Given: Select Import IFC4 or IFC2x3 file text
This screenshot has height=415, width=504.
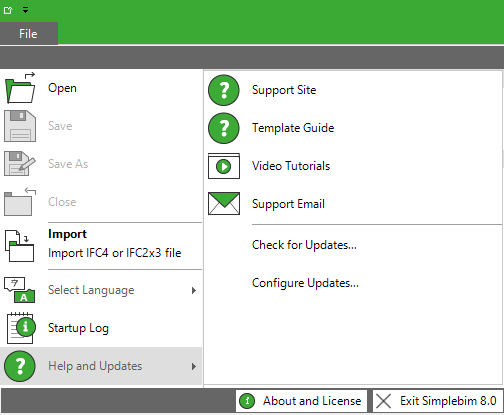Looking at the screenshot, I should click(115, 253).
